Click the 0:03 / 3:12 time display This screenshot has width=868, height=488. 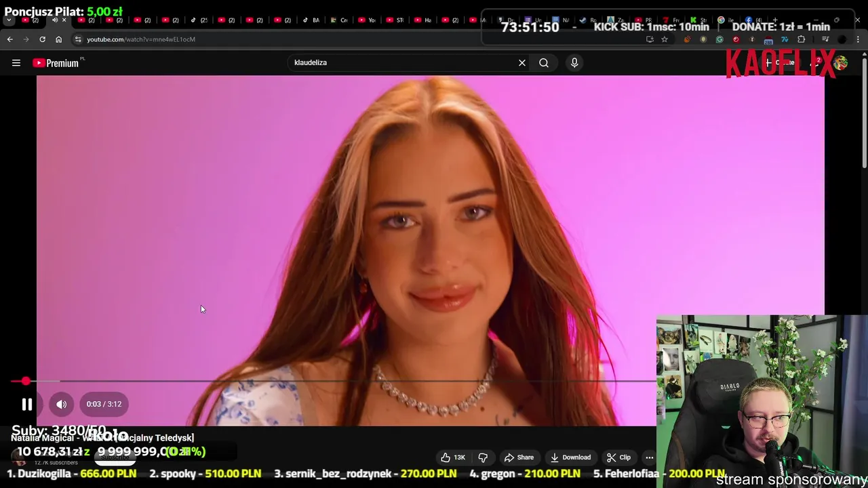click(x=104, y=404)
